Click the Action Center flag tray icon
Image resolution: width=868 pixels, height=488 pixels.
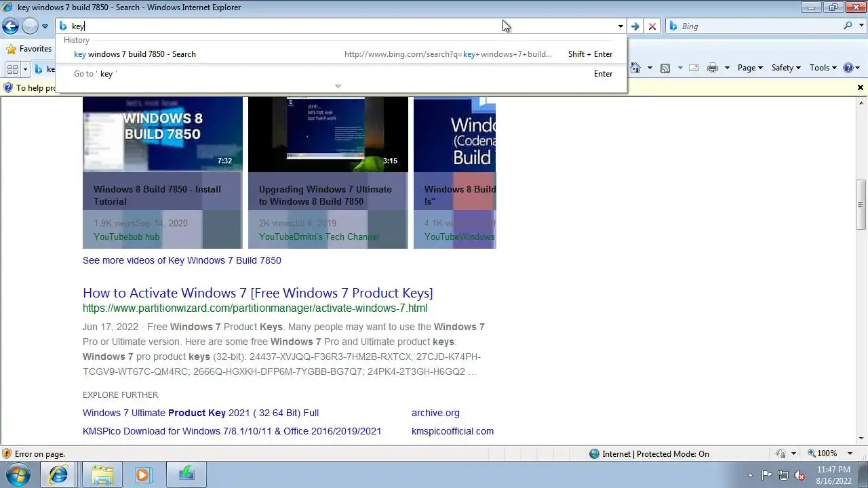click(766, 475)
